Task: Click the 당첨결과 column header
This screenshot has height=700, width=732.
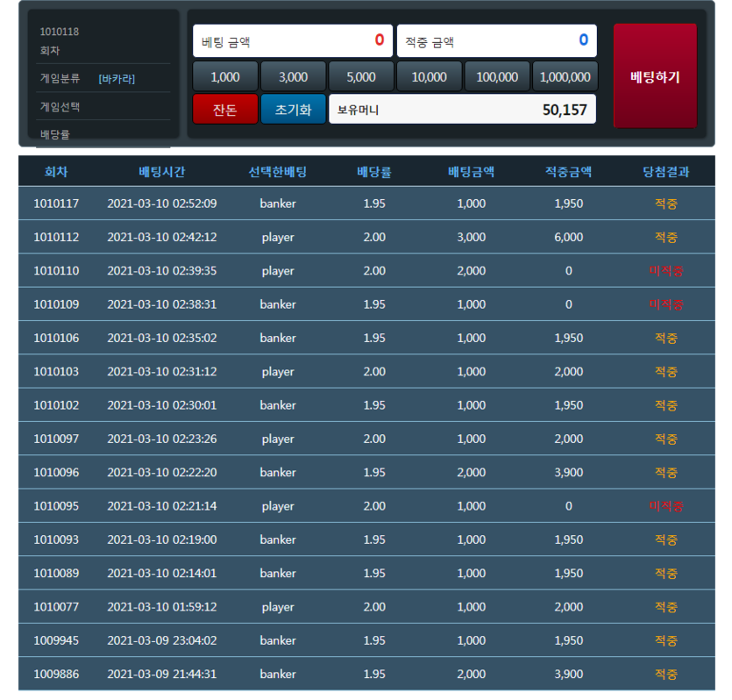Action: pos(666,172)
